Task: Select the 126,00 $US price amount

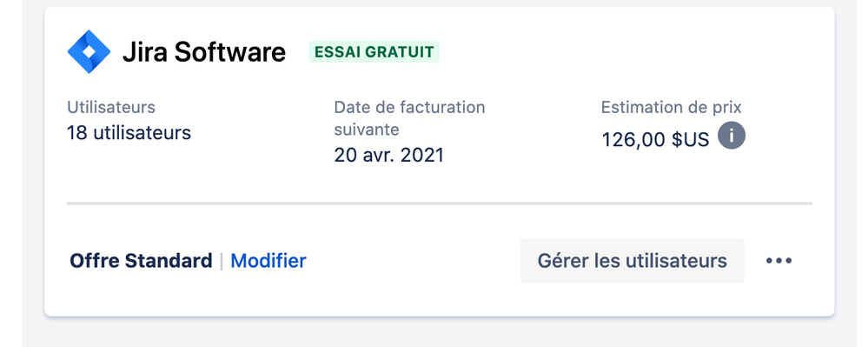Action: click(x=655, y=140)
